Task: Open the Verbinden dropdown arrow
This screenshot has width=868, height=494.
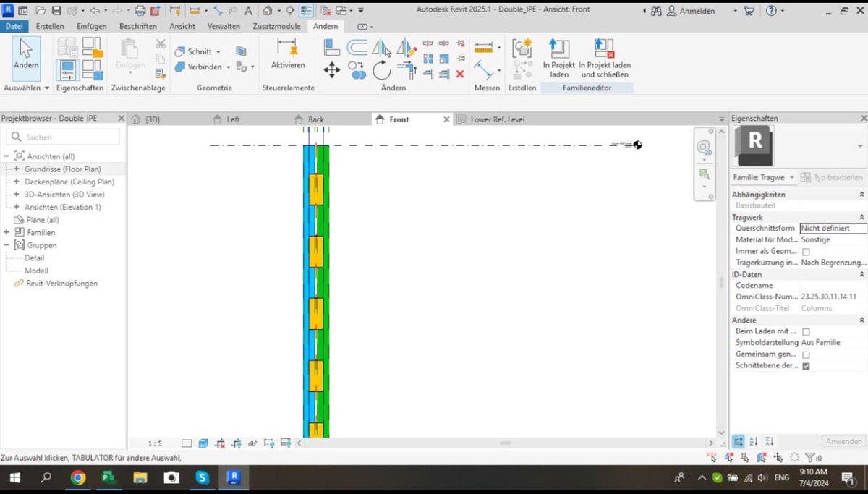Action: click(x=228, y=67)
